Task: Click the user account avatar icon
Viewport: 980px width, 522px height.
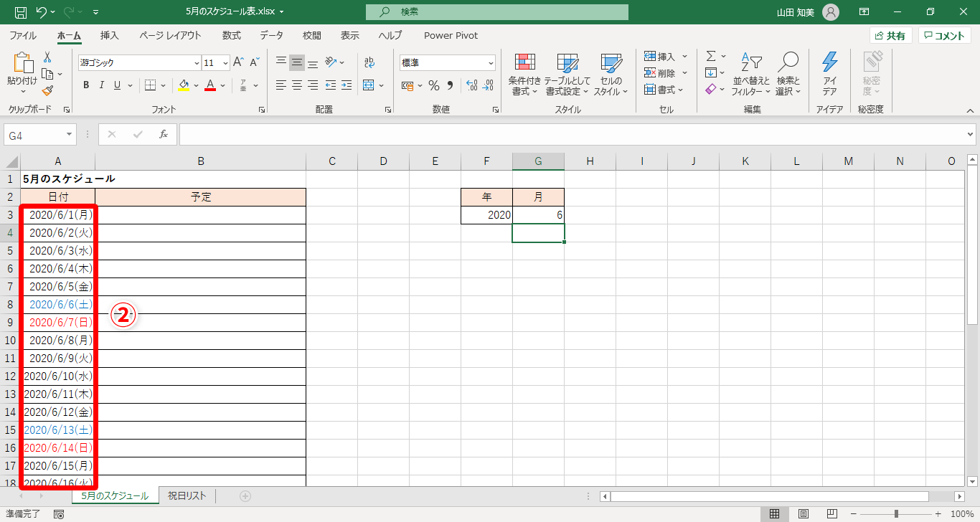Action: tap(830, 12)
